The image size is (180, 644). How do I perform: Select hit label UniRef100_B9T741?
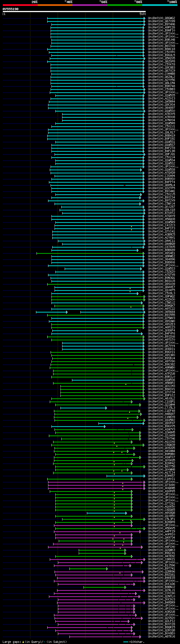(x=161, y=569)
